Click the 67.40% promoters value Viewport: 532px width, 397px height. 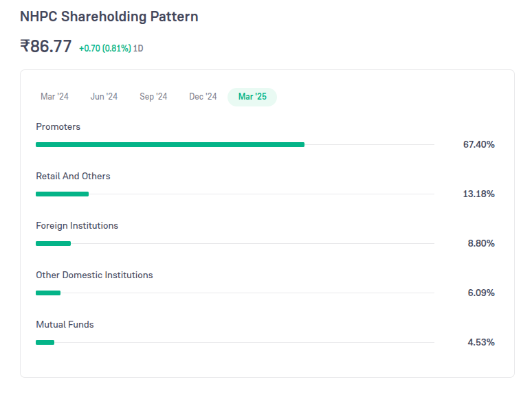click(479, 145)
